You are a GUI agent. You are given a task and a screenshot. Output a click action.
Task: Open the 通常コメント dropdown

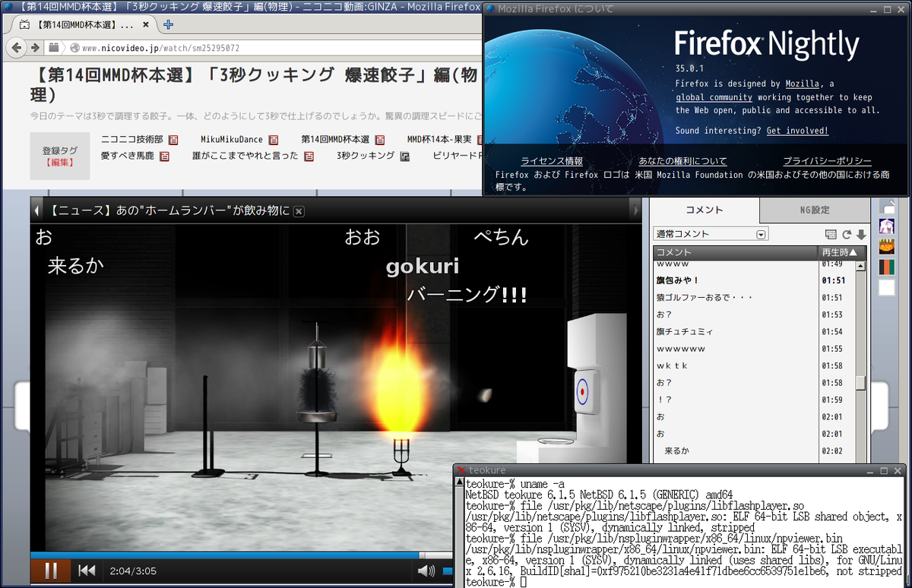tap(711, 234)
